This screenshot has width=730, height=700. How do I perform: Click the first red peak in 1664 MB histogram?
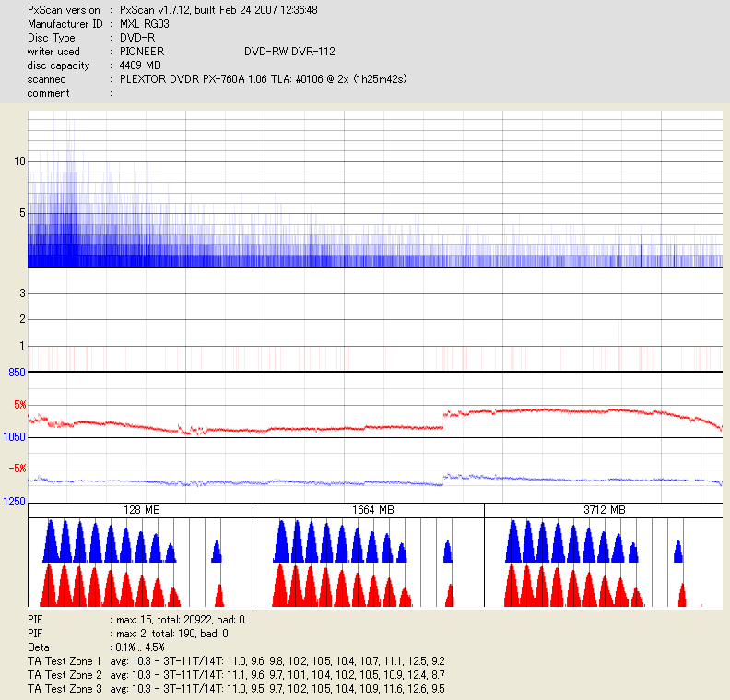click(280, 586)
